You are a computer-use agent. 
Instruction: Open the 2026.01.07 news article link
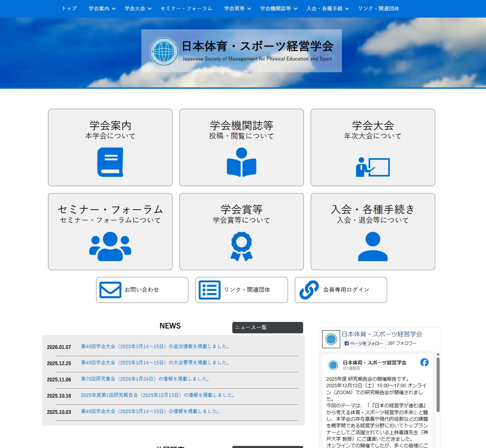(156, 346)
